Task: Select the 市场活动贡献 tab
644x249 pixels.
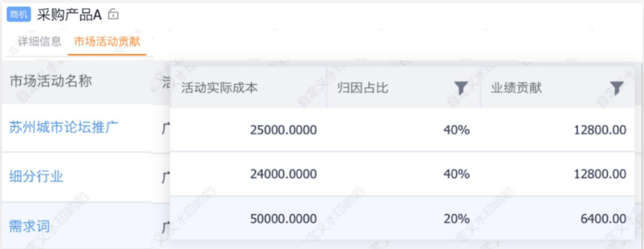Action: [x=107, y=41]
